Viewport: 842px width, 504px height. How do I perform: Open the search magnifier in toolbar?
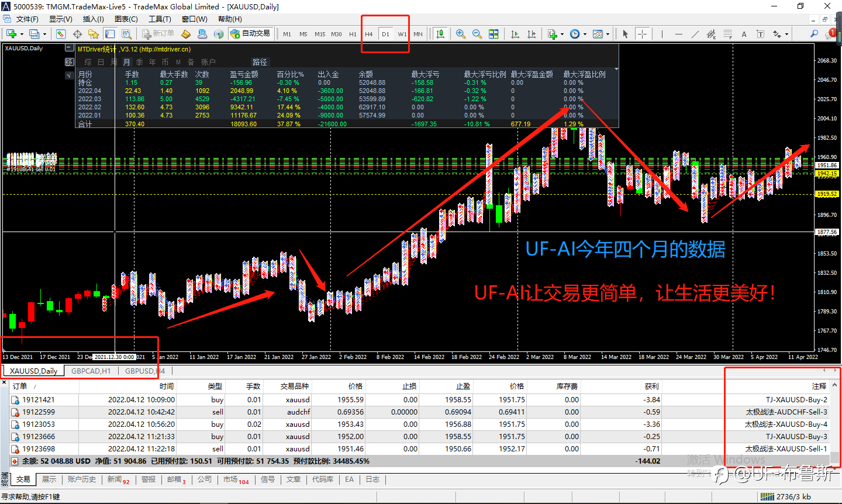tap(814, 33)
